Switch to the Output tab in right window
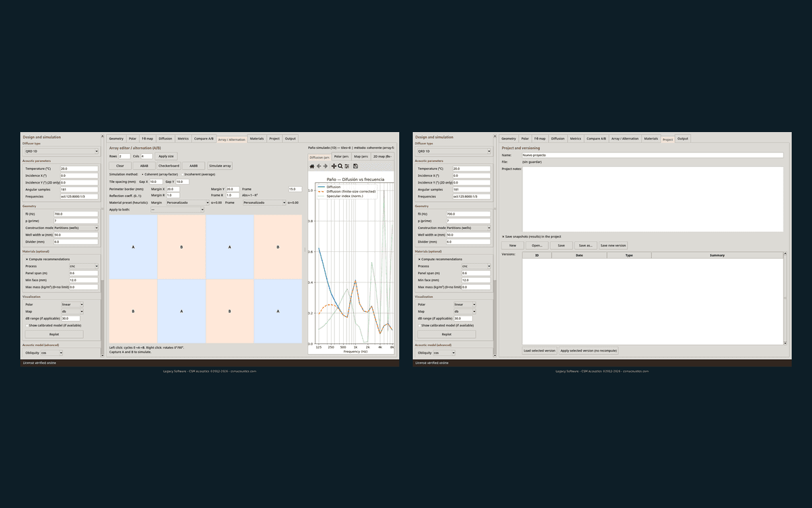 (x=683, y=139)
